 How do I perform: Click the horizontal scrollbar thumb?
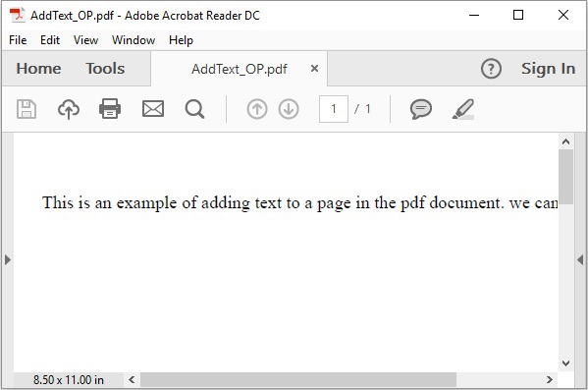(298, 379)
